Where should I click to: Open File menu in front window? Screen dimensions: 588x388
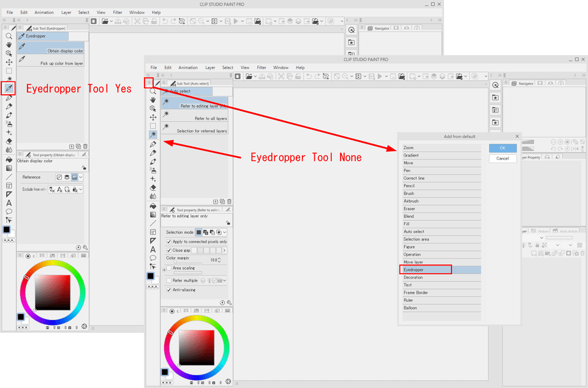tap(154, 68)
